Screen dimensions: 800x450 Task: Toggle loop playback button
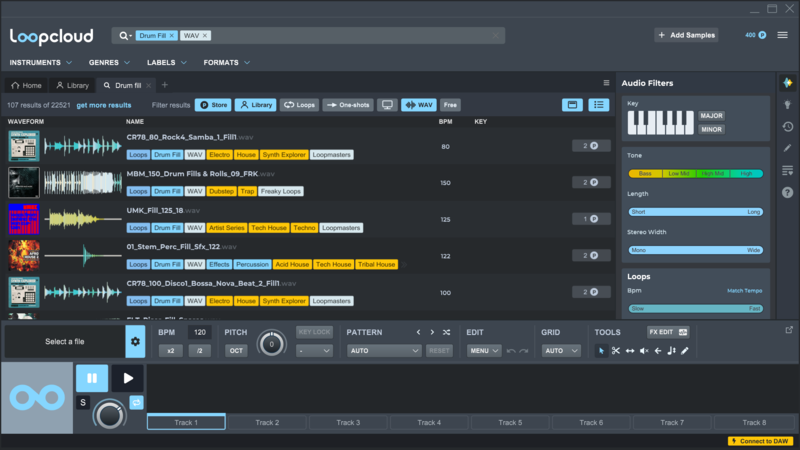click(136, 403)
